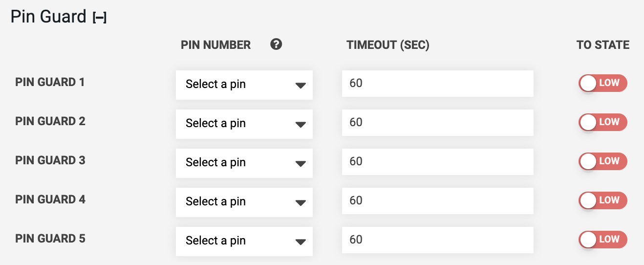Focus Pin Guard 5 timeout field
The height and width of the screenshot is (265, 644).
[x=438, y=240]
